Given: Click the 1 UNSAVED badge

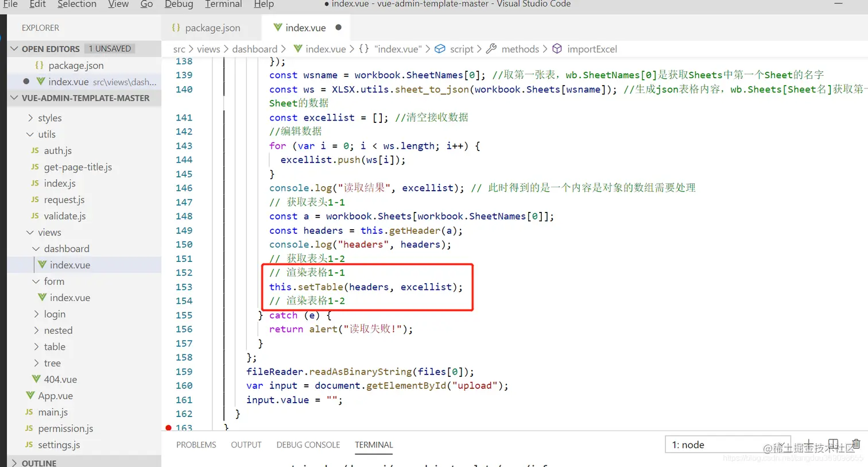Looking at the screenshot, I should coord(109,49).
